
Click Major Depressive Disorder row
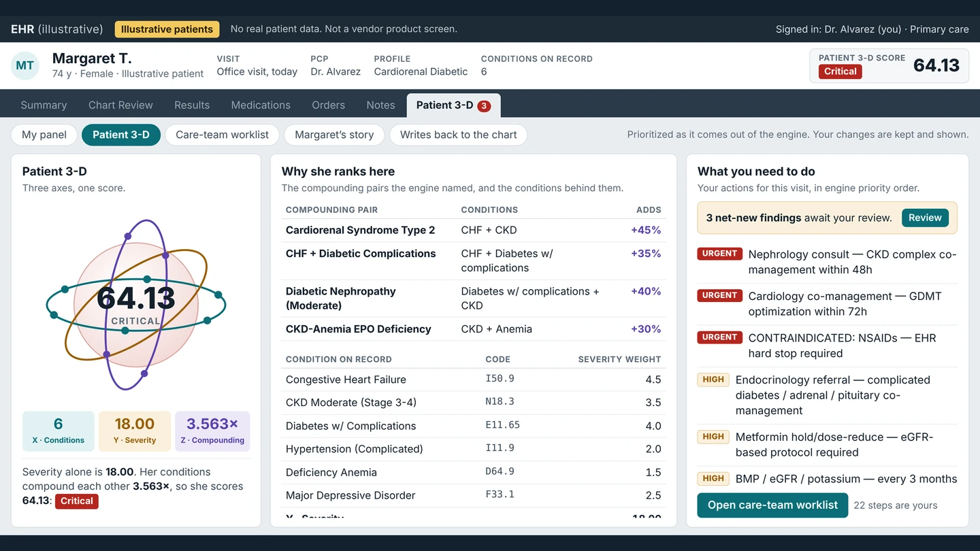click(x=474, y=495)
